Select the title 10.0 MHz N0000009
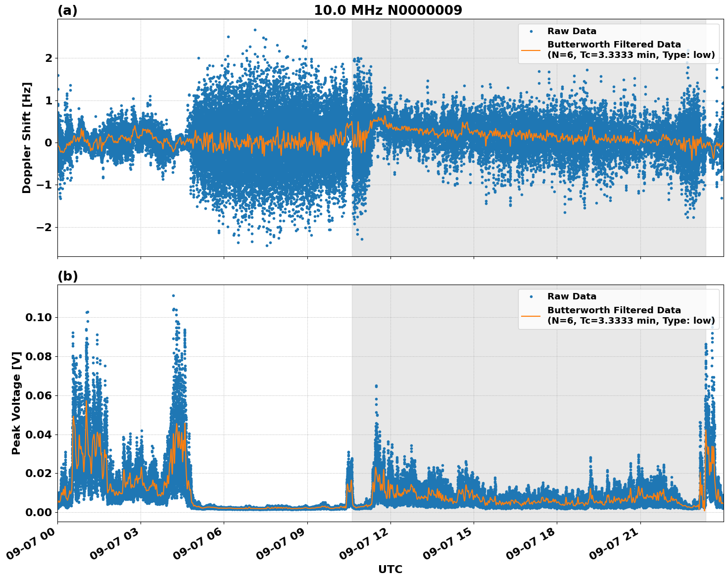The image size is (728, 580). [x=389, y=8]
